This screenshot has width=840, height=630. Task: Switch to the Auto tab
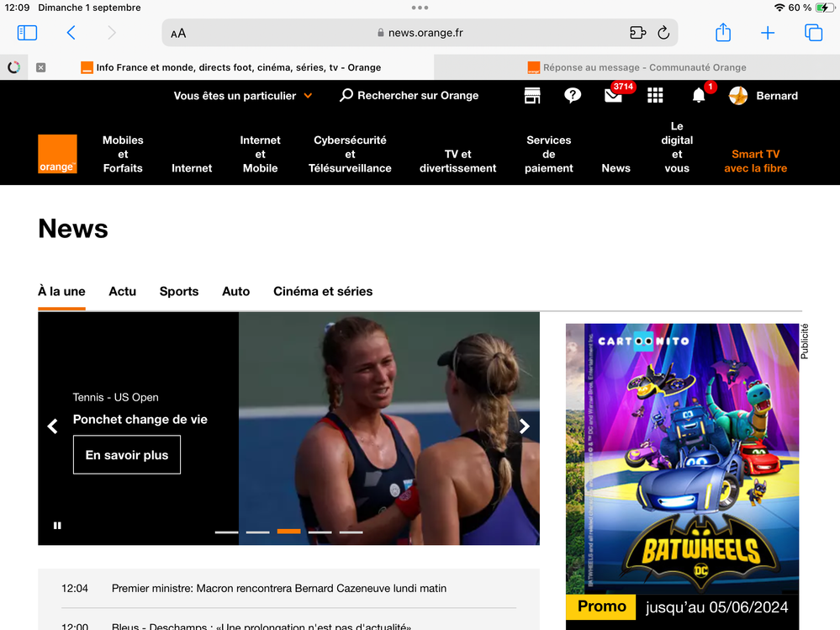(x=235, y=291)
